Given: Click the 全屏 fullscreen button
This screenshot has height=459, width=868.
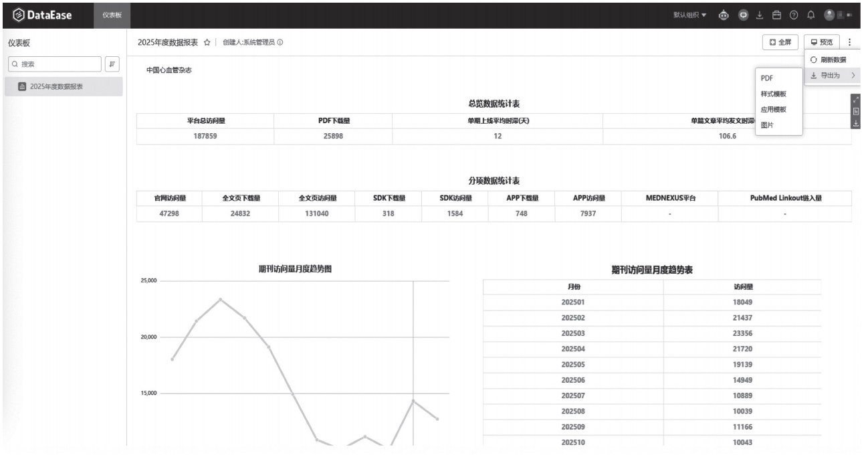Looking at the screenshot, I should click(780, 42).
